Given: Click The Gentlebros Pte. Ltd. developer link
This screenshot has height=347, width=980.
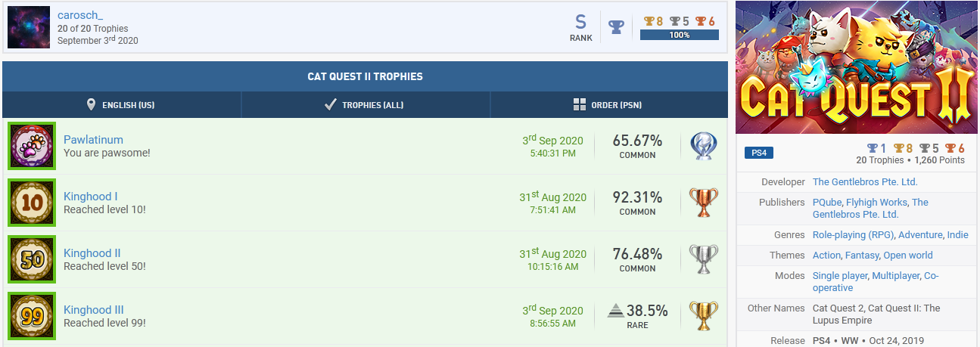Looking at the screenshot, I should coord(865,182).
